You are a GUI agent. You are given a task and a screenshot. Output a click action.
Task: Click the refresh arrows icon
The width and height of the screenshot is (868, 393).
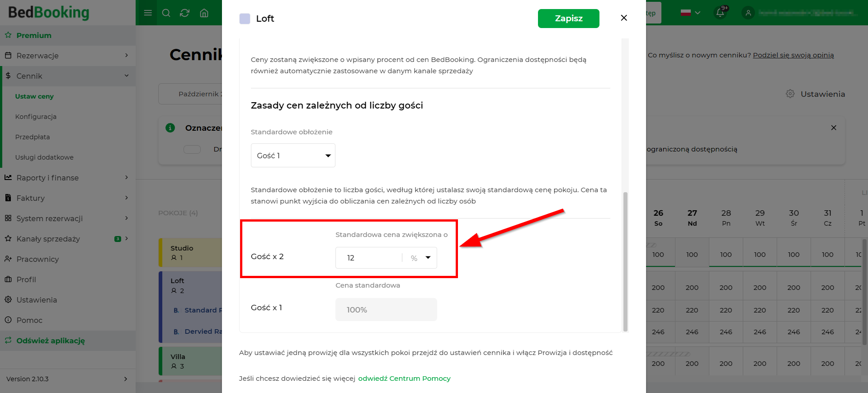point(184,13)
